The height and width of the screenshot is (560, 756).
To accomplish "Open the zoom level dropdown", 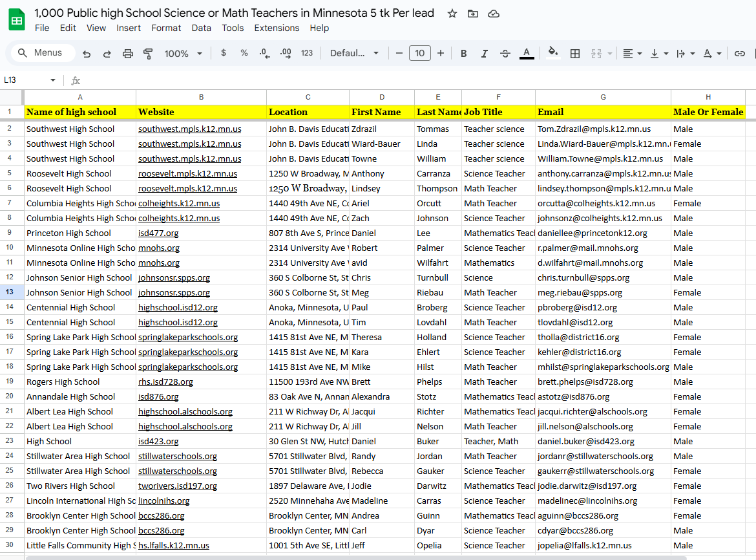I will point(184,54).
